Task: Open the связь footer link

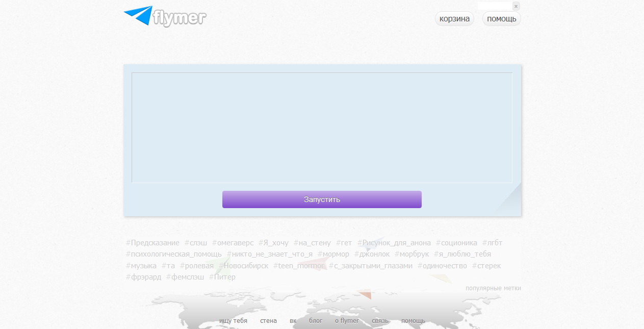Action: click(380, 321)
